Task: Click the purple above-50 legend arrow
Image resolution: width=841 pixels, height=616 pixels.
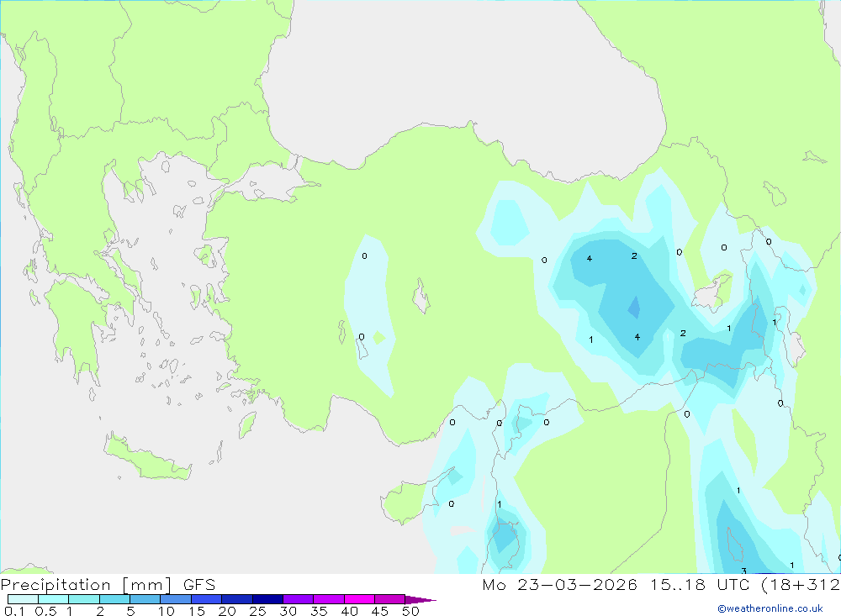Action: [420, 599]
